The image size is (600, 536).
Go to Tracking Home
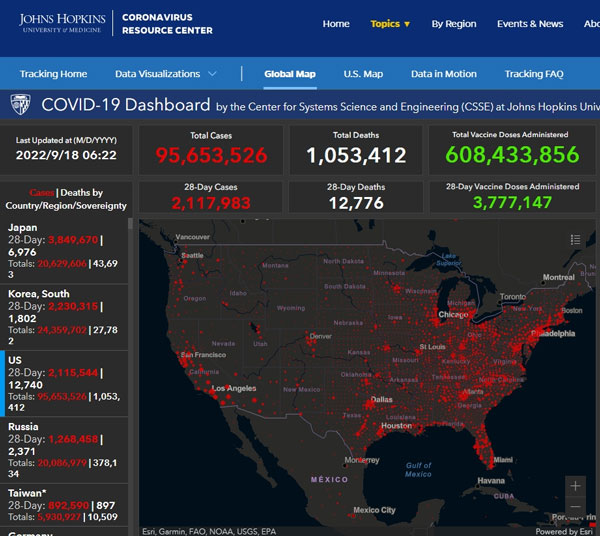(53, 74)
